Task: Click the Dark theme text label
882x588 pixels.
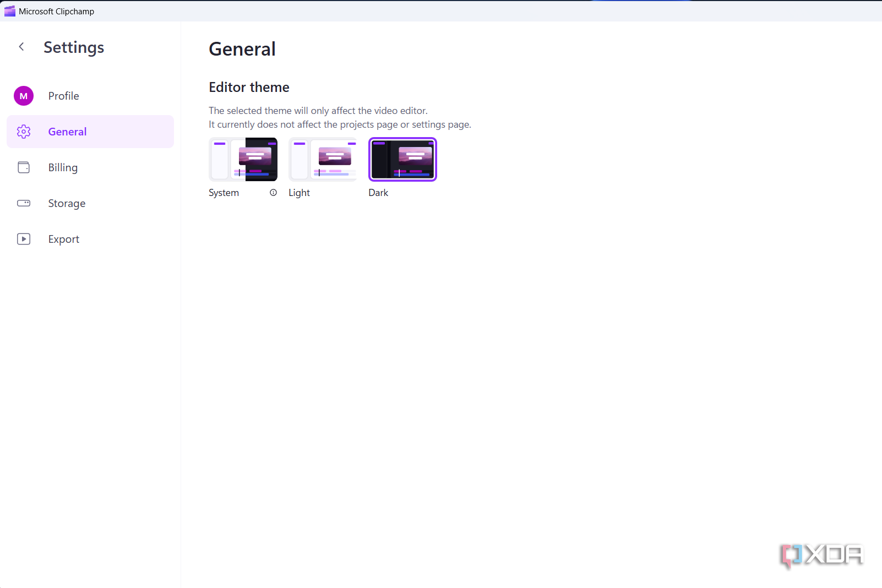Action: 378,193
